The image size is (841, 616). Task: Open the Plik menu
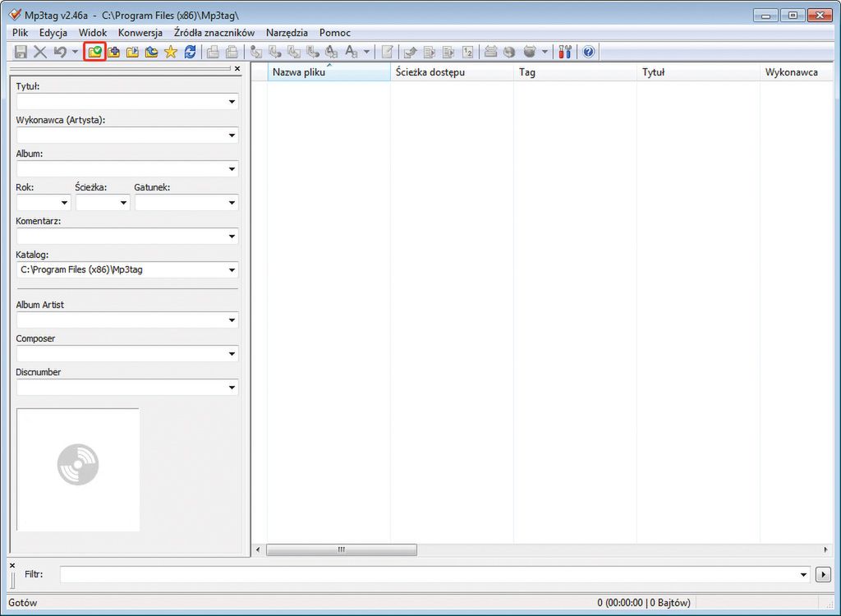(20, 33)
